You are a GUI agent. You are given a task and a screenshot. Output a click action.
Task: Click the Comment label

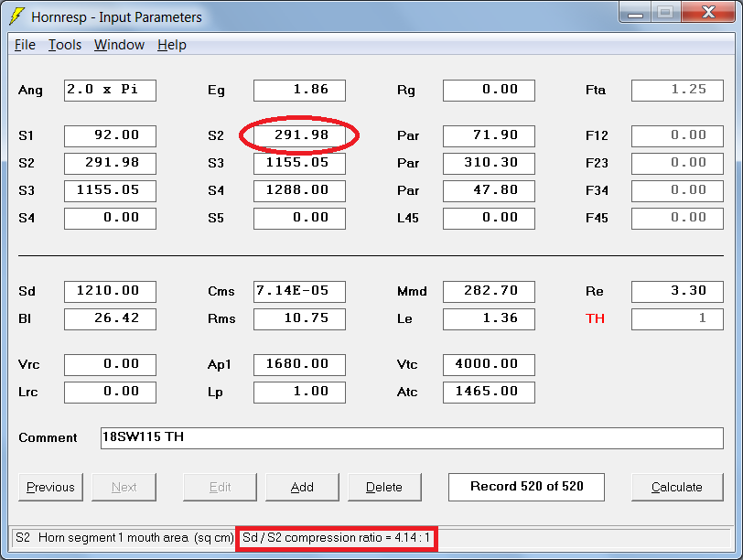point(48,437)
